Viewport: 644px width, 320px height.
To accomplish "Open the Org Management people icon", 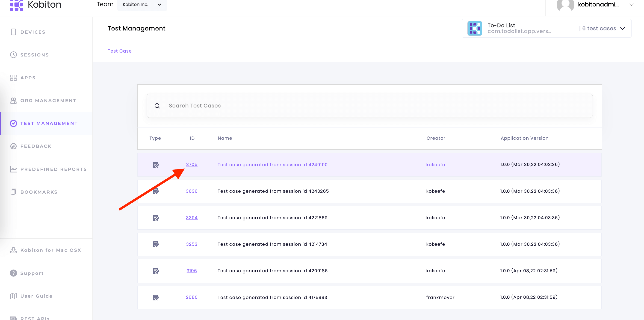I will (x=14, y=101).
